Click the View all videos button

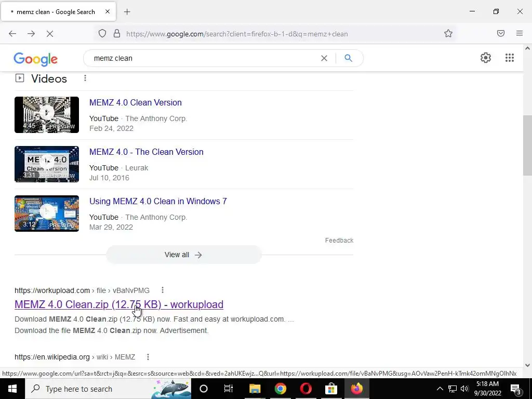click(x=183, y=255)
